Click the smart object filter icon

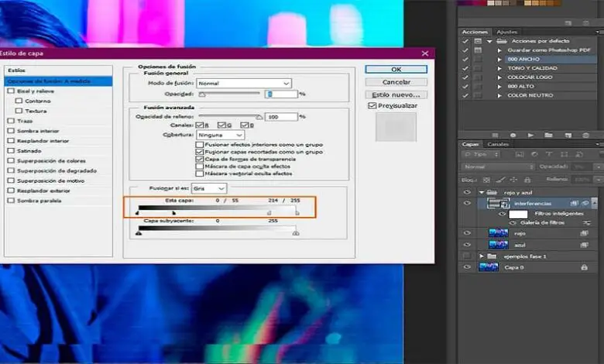pyautogui.click(x=579, y=154)
